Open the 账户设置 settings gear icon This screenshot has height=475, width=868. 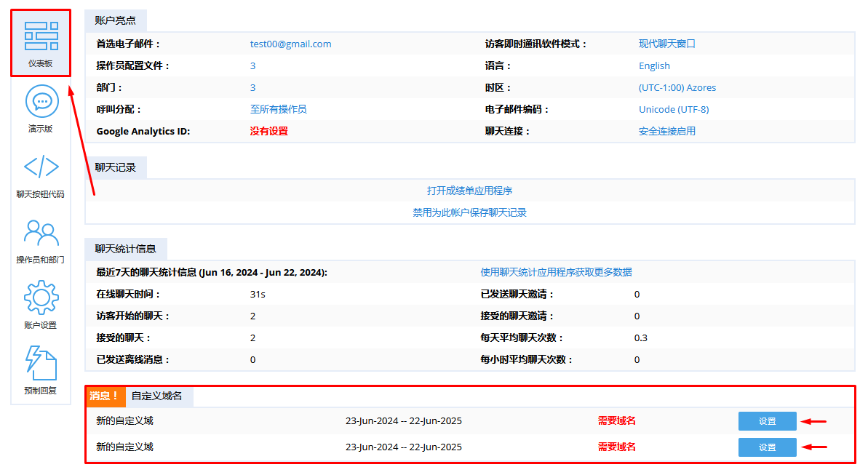click(41, 298)
